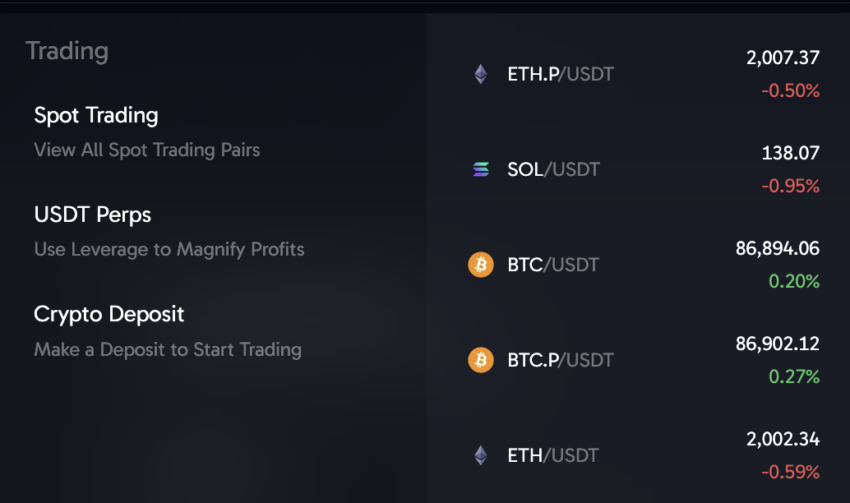Screen dimensions: 850x503
Task: Click the Bitcoin icon beside BTC.P/USDT
Action: click(481, 360)
